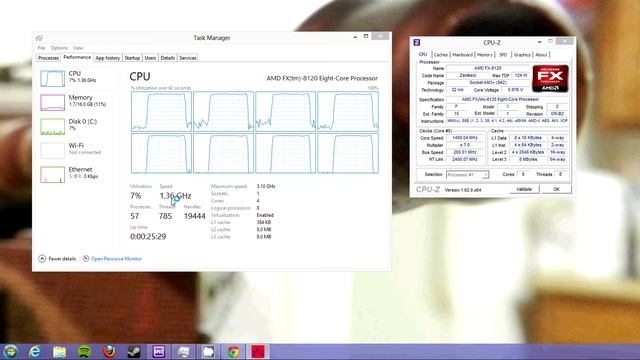Click the red app icon on the taskbar
640x360 pixels.
coord(258,351)
